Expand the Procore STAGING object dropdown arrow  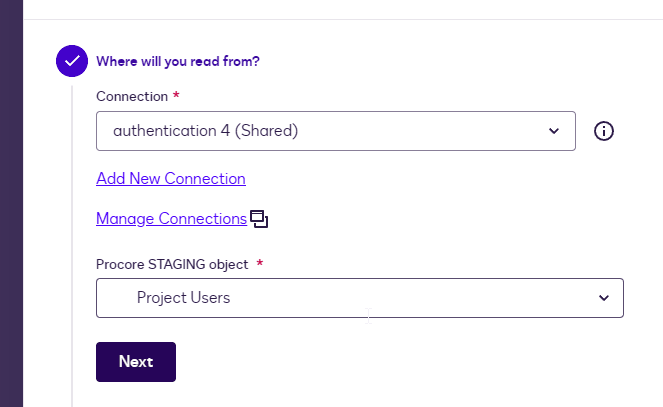click(x=603, y=298)
